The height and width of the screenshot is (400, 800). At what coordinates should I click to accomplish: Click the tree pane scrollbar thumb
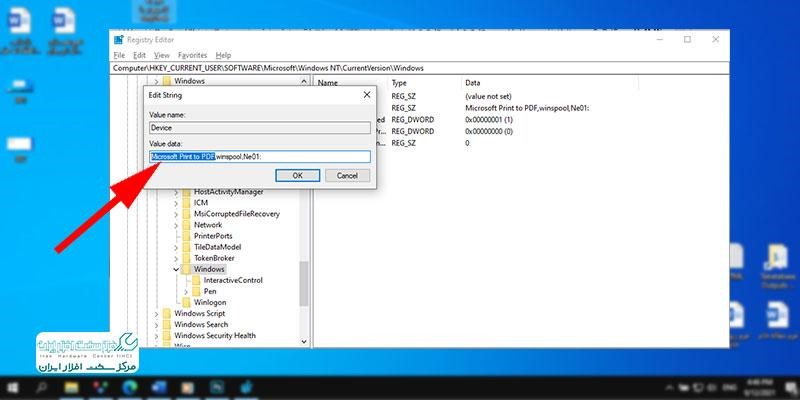[x=304, y=284]
